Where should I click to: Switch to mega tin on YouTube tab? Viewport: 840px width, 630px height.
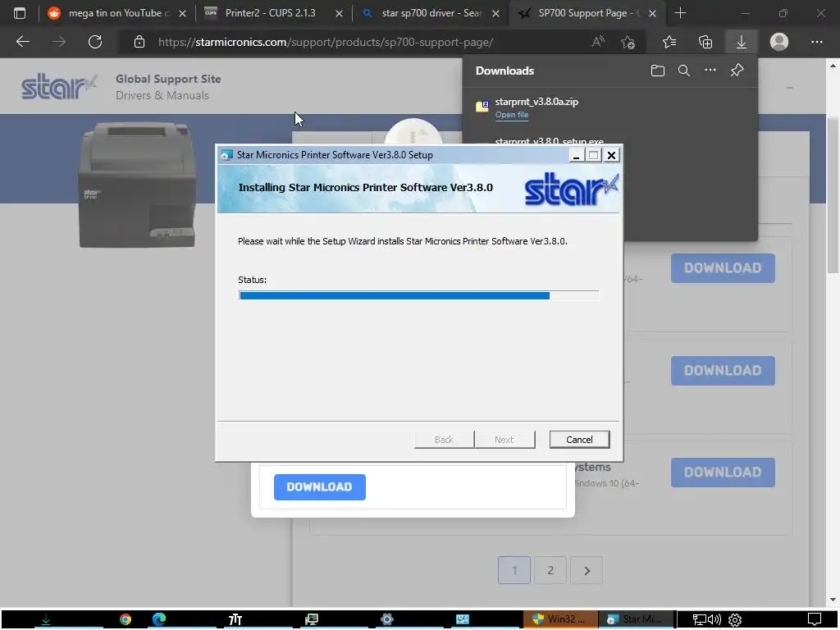click(119, 13)
